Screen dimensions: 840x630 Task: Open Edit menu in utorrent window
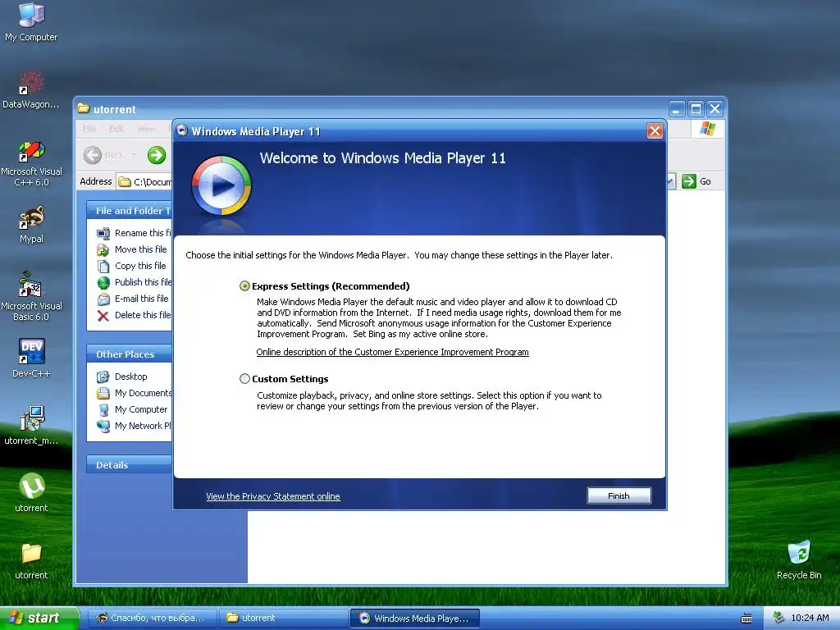point(116,129)
